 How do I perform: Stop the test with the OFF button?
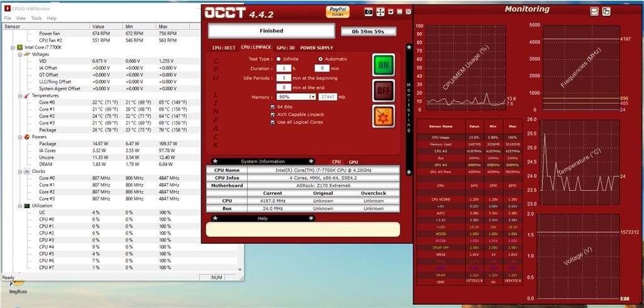coord(384,91)
